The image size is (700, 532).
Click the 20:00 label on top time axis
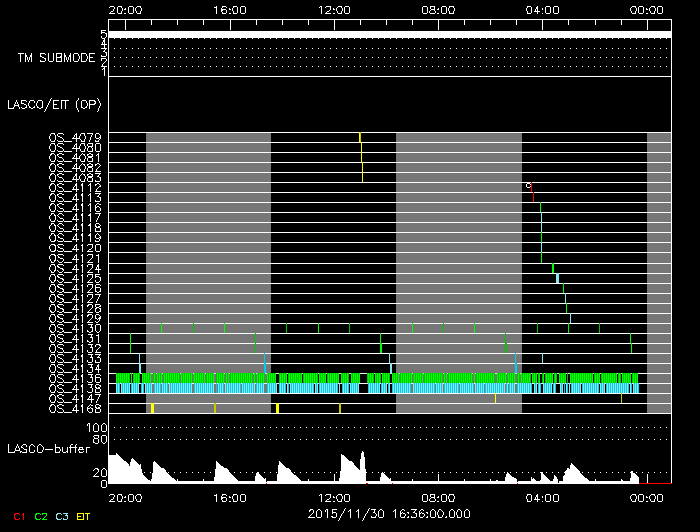pyautogui.click(x=125, y=9)
